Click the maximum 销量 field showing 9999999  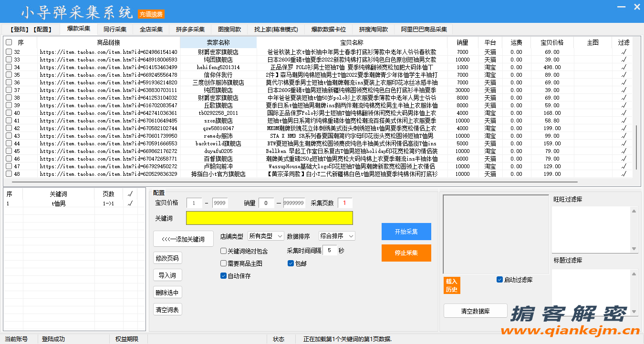tap(294, 203)
